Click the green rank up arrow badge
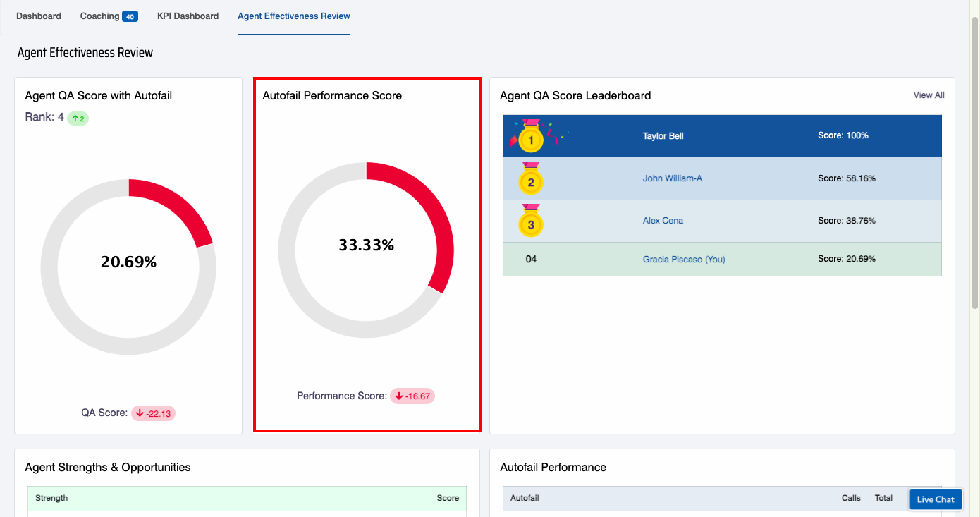 [78, 118]
